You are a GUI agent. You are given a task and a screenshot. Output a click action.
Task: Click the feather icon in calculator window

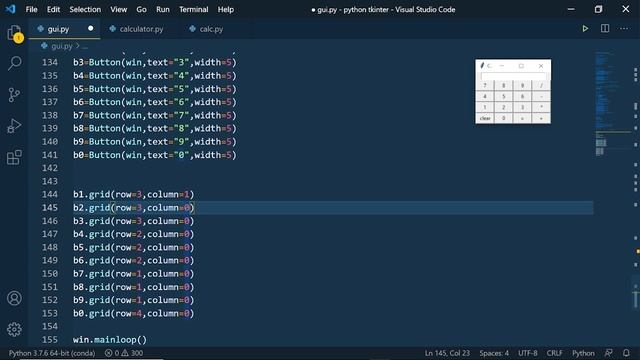[x=482, y=65]
